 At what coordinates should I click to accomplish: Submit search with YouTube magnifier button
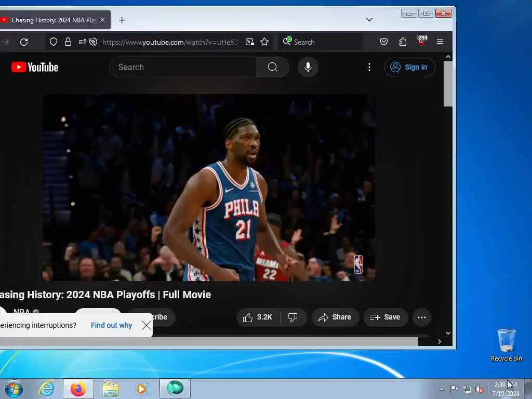(272, 67)
